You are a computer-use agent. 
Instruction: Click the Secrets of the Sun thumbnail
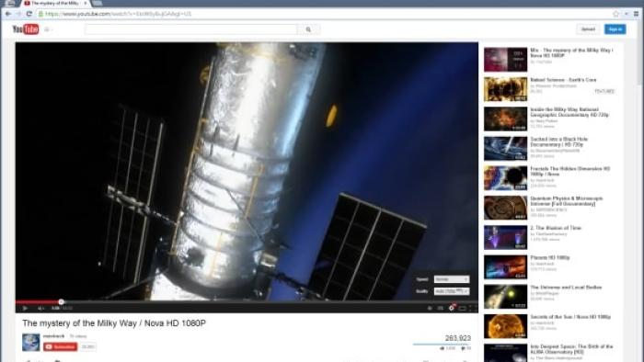click(505, 326)
